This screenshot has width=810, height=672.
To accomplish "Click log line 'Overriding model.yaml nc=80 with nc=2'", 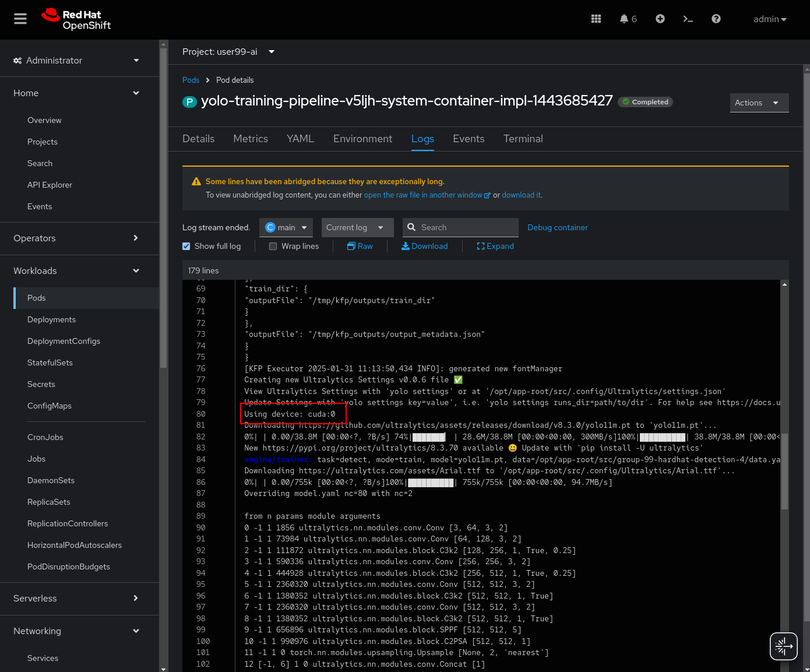I will (x=328, y=494).
